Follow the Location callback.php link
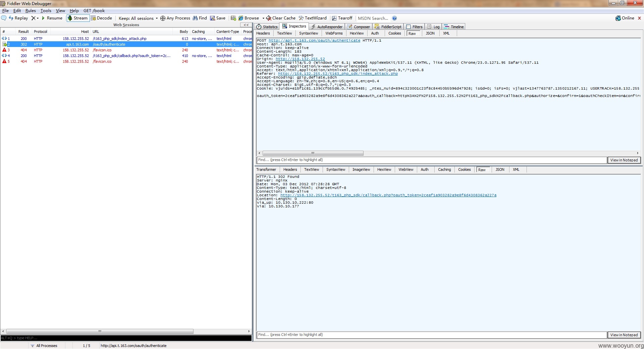644x349 pixels. click(388, 195)
